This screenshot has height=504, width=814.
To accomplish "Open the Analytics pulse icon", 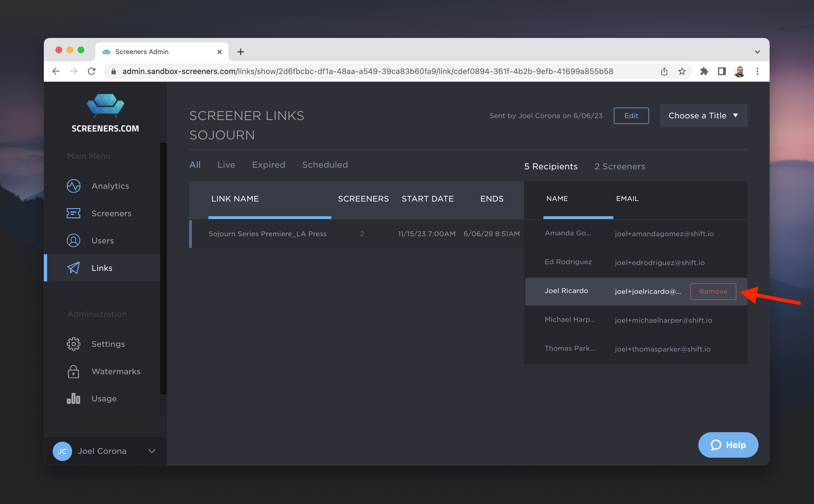I will coord(73,186).
